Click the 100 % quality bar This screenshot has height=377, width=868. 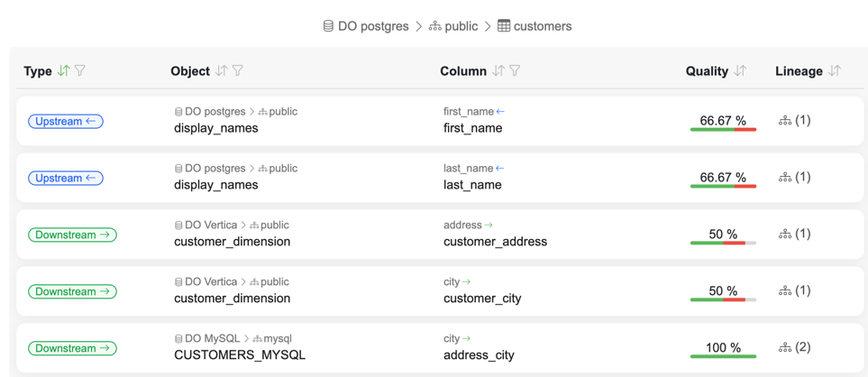(x=723, y=349)
